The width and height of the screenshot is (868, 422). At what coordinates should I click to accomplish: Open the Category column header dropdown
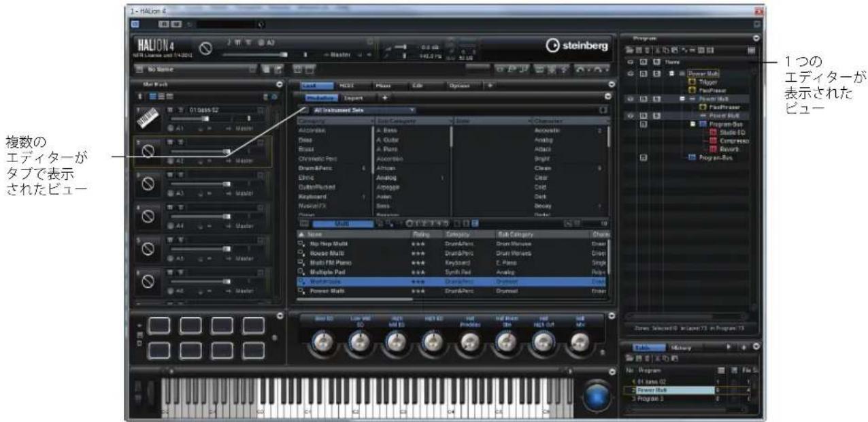(x=371, y=120)
